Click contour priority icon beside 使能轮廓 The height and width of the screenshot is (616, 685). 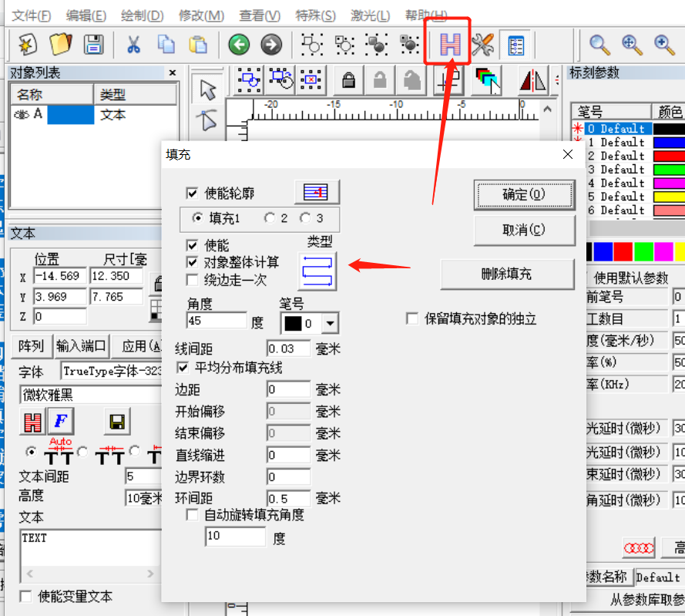pos(317,191)
